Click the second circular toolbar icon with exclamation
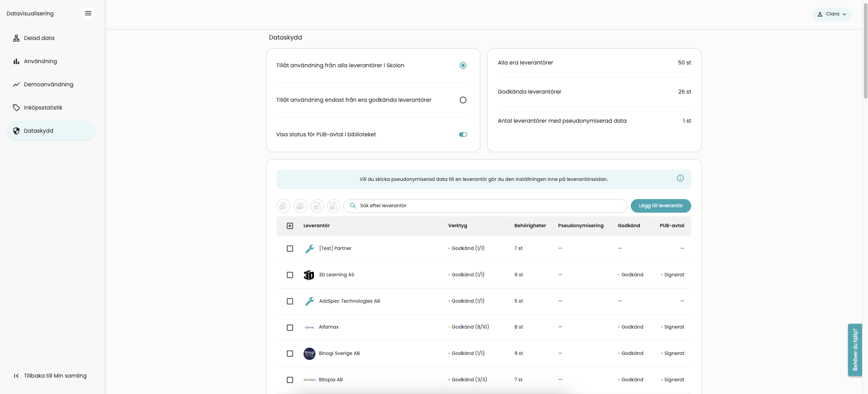This screenshot has height=394, width=868. click(300, 206)
